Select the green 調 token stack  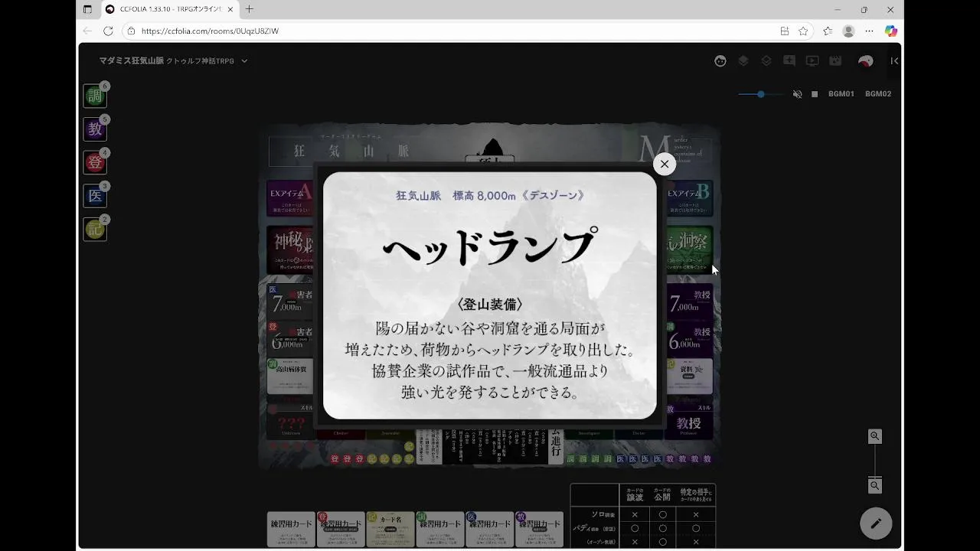pos(95,96)
